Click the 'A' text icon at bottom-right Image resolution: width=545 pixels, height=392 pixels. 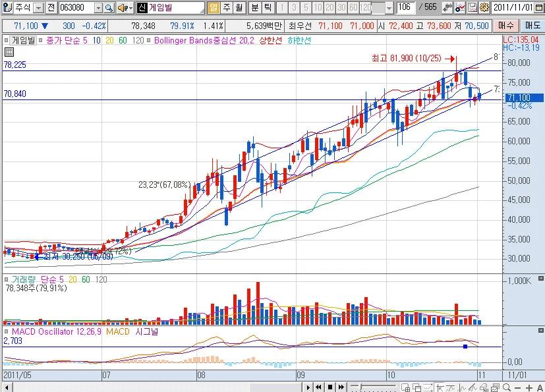point(540,387)
